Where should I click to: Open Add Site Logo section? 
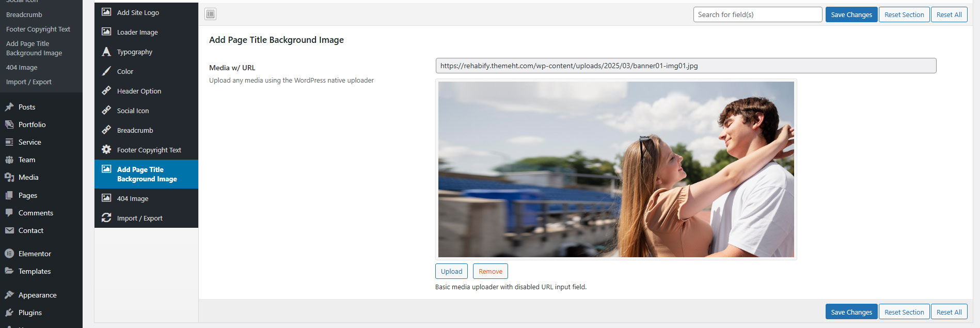click(146, 12)
